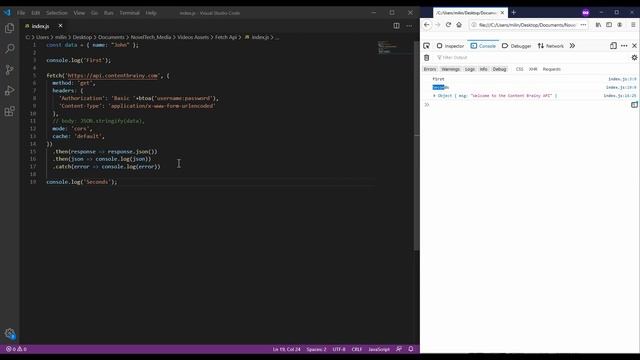Clear the console output with trash icon
The image size is (640, 360).
pos(427,58)
